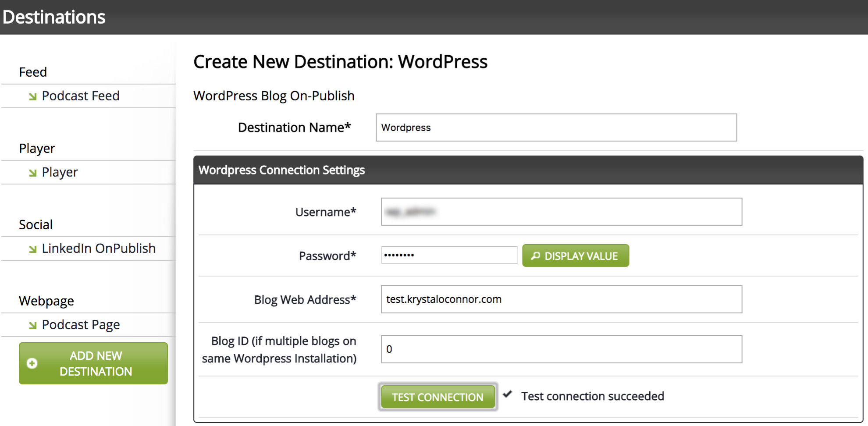
Task: Click the Player section heading
Action: click(x=37, y=149)
